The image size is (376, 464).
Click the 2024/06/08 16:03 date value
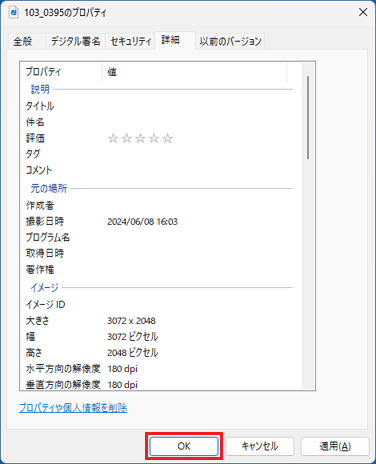(x=142, y=222)
